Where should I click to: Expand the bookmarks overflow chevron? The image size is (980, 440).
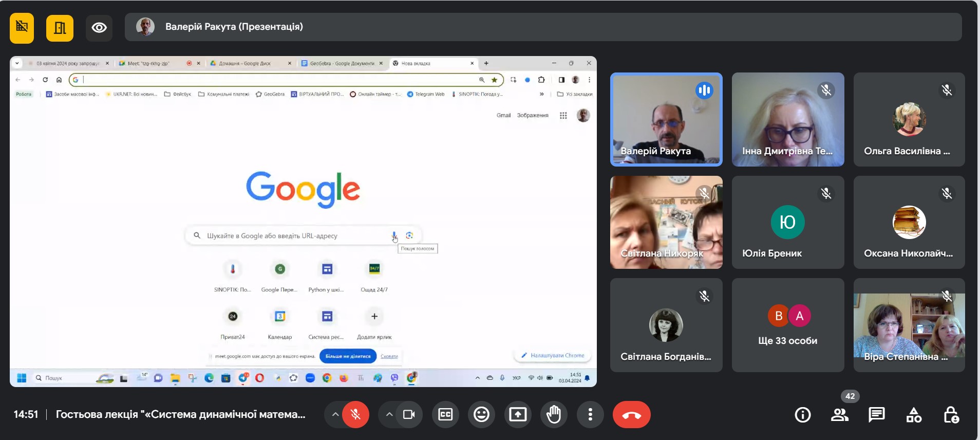(541, 94)
